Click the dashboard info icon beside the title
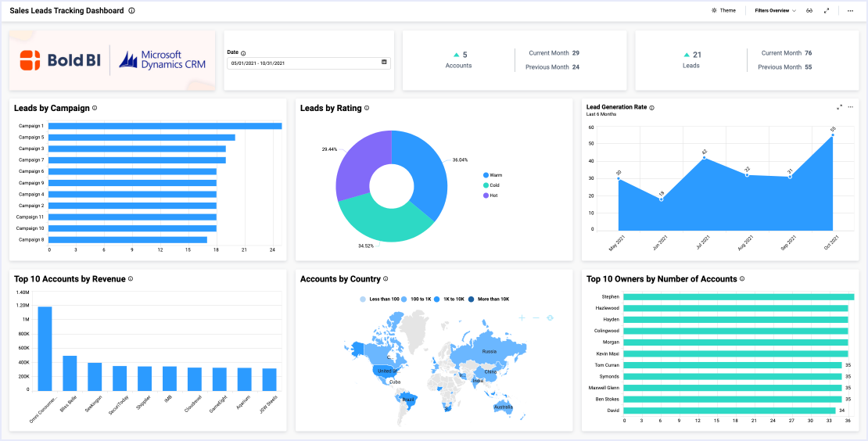This screenshot has height=441, width=868. click(131, 11)
